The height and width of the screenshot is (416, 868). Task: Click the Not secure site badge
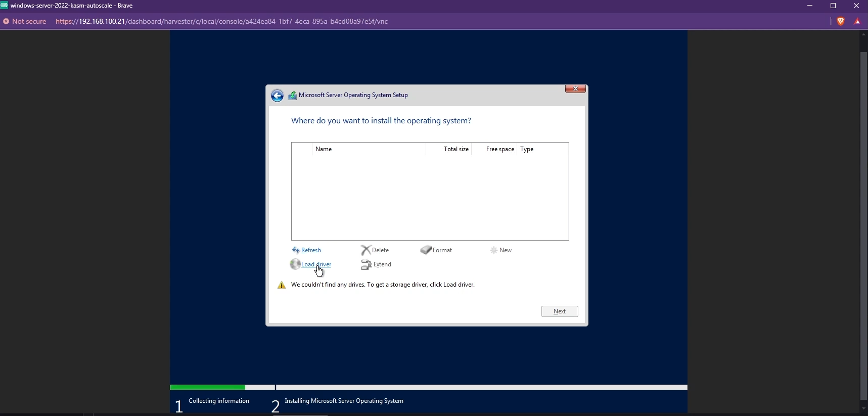click(25, 21)
